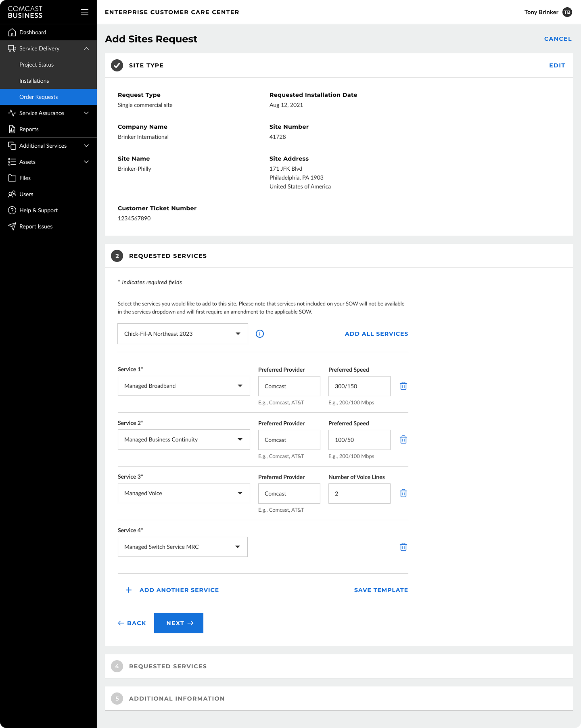Click the TB user avatar

point(567,12)
